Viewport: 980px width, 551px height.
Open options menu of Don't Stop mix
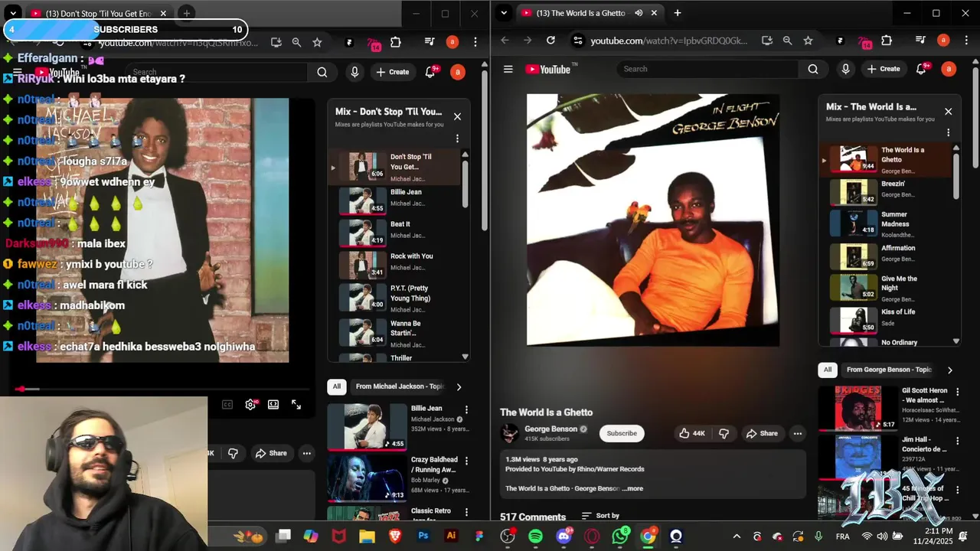point(457,139)
